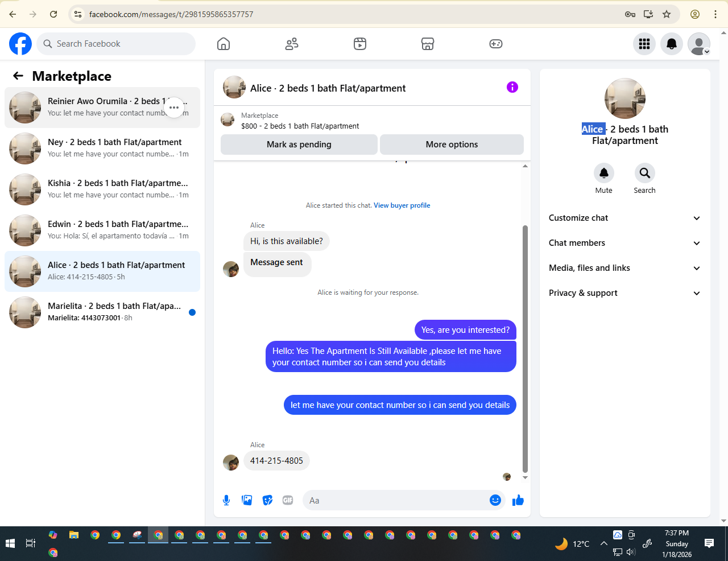Attach a photo file icon
This screenshot has width=728, height=561.
point(247,500)
